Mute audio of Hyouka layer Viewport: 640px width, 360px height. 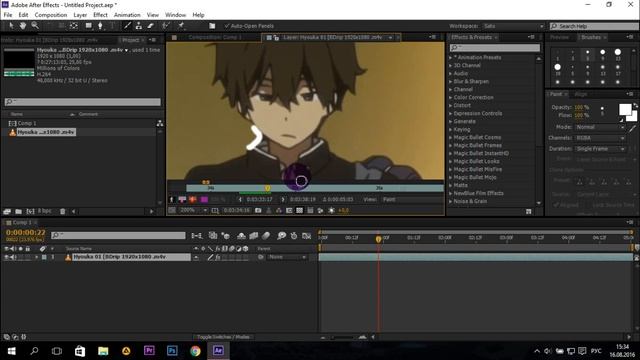[13, 257]
